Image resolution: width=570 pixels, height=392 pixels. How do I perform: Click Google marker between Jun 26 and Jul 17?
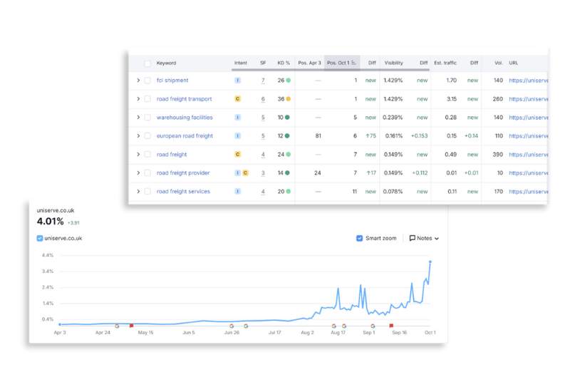pyautogui.click(x=246, y=326)
